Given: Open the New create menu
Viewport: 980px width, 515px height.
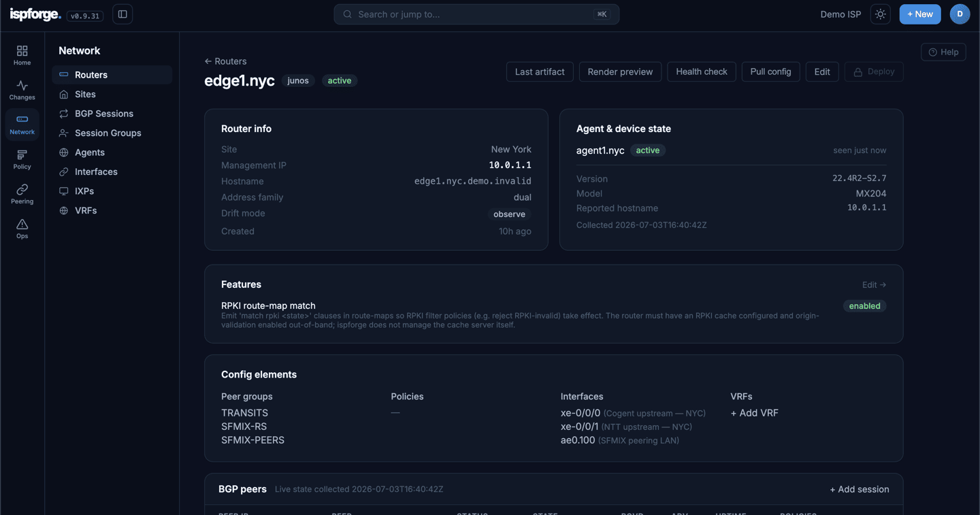Looking at the screenshot, I should click(920, 14).
